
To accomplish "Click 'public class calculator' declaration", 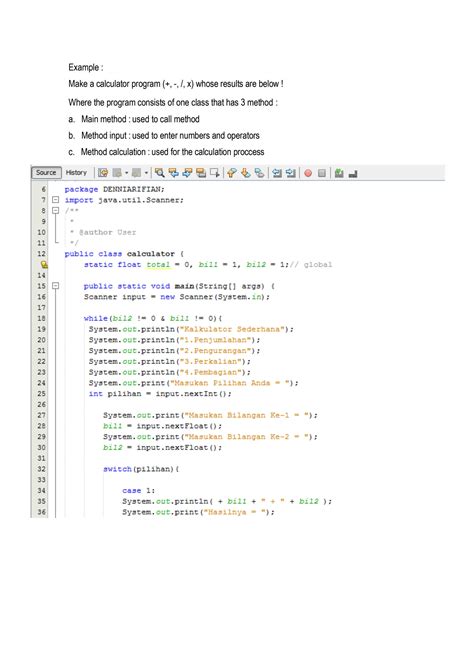I will coord(124,254).
